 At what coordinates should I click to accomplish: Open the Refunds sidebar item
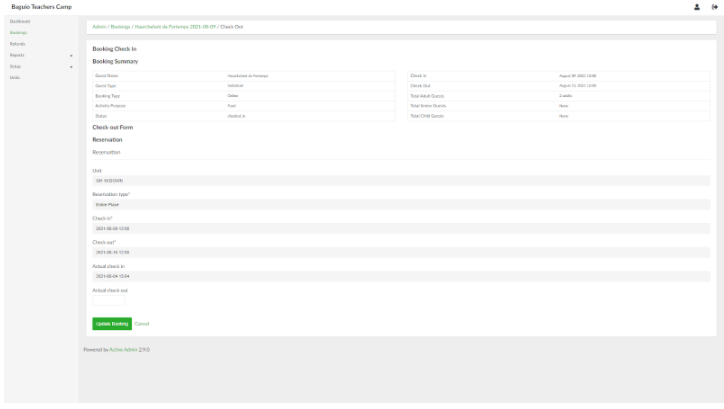tap(18, 44)
